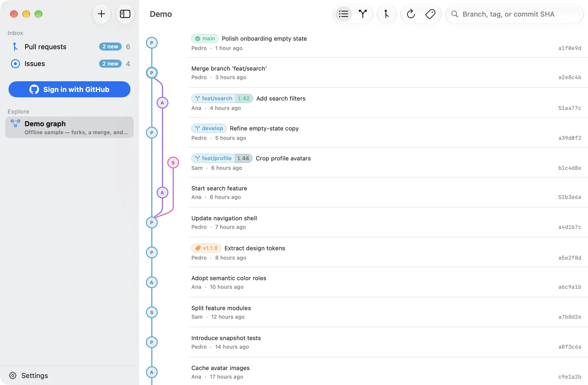The width and height of the screenshot is (588, 385).
Task: Click commit SHA 52b3e6a
Action: [570, 197]
